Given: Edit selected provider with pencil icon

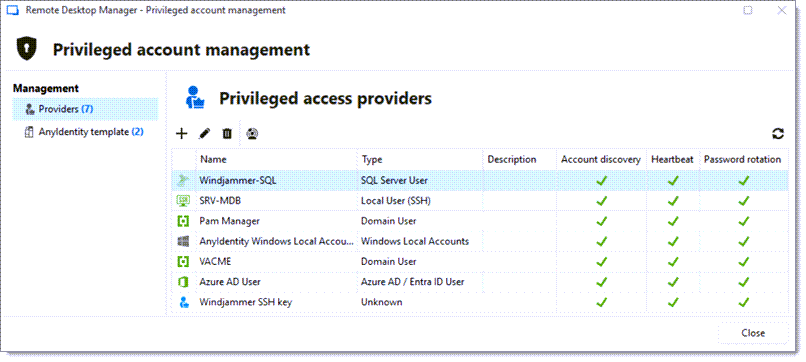Looking at the screenshot, I should 204,134.
